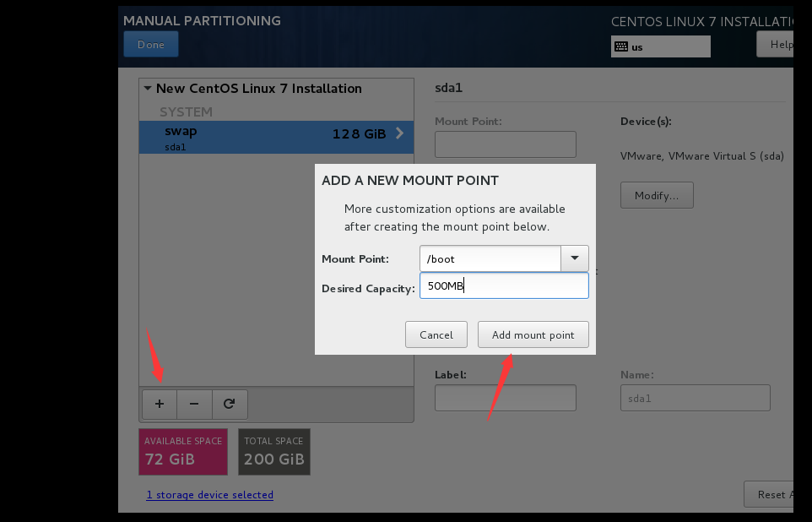Focus the Desired Capacity field with 500MB

point(504,285)
